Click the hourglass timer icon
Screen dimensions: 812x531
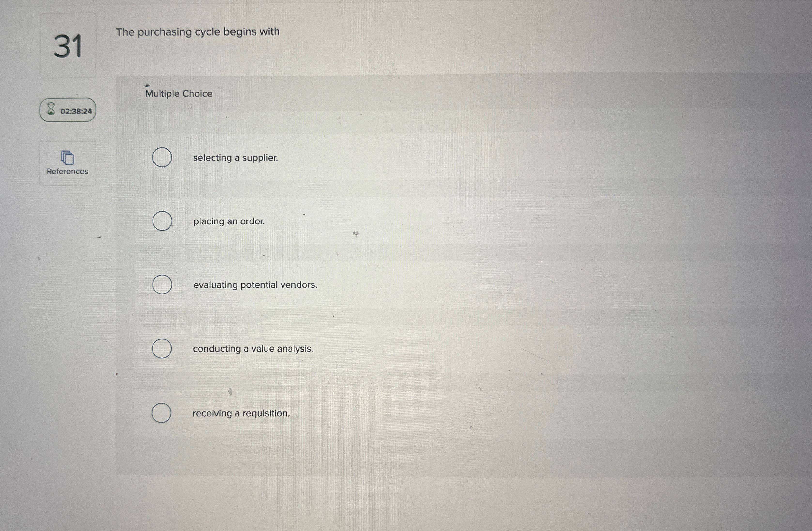[51, 109]
